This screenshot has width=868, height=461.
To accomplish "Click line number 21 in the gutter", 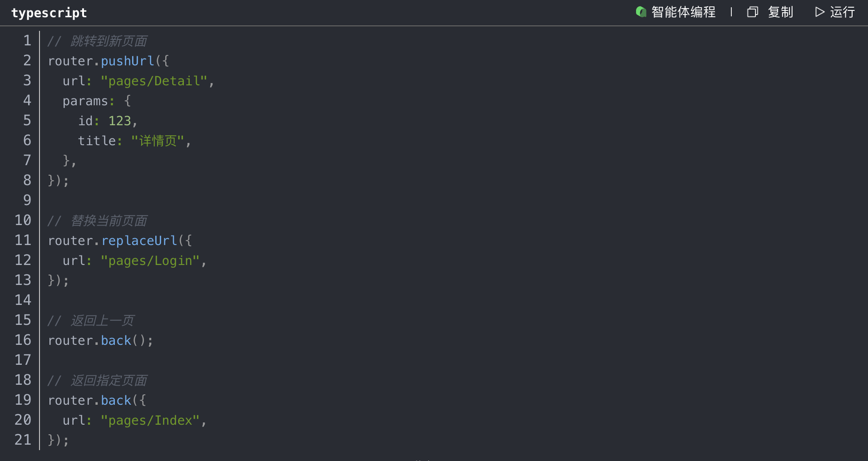I will [x=23, y=440].
